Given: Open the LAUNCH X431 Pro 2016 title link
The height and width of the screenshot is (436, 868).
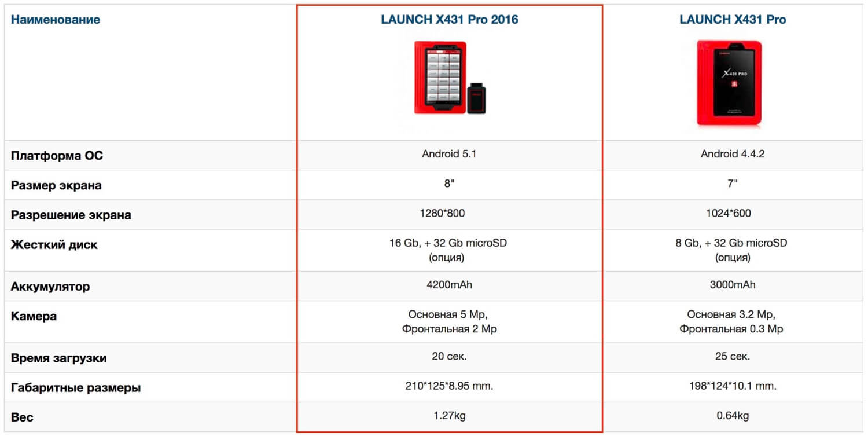Looking at the screenshot, I should pyautogui.click(x=450, y=20).
